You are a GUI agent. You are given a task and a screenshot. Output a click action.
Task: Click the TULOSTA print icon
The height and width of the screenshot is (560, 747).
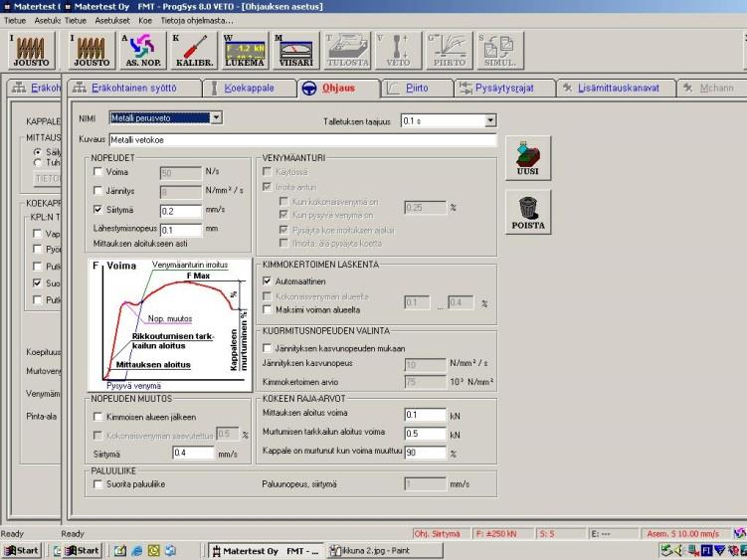click(347, 50)
